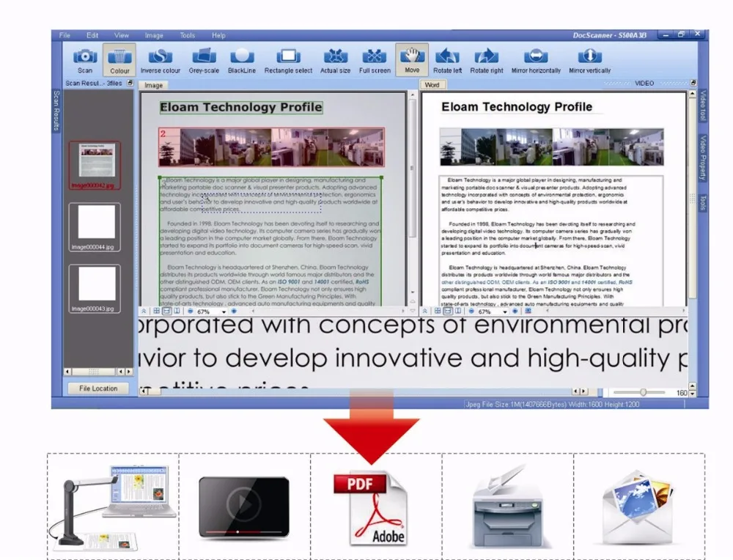733x560 pixels.
Task: Select thumbnail image000044.jpg
Action: 95,227
